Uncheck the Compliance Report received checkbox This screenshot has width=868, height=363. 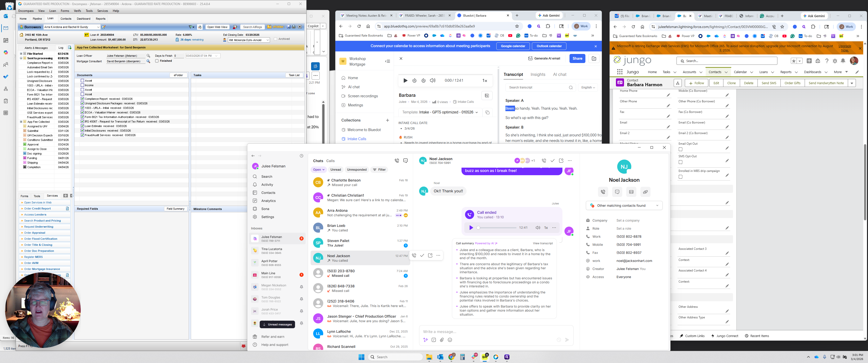point(82,99)
